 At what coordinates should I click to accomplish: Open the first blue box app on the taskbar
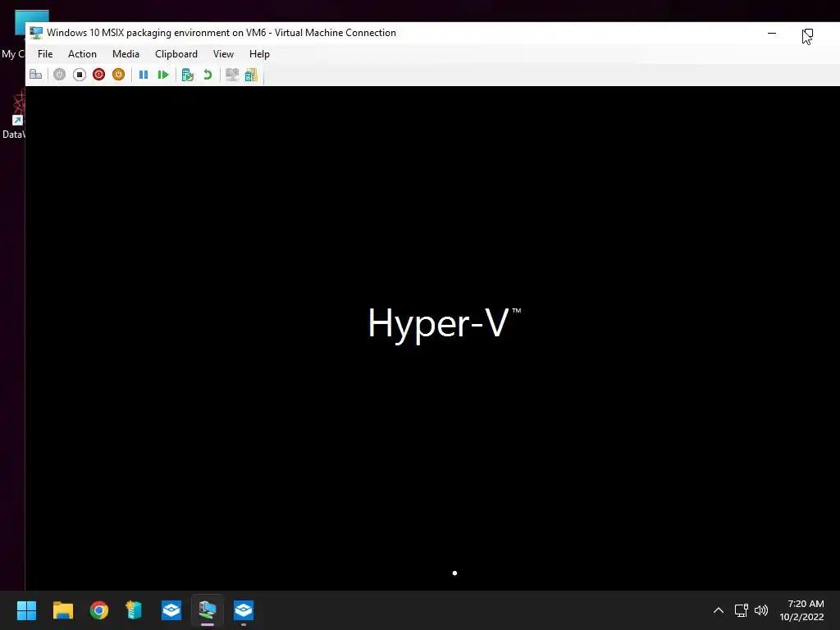(x=171, y=610)
